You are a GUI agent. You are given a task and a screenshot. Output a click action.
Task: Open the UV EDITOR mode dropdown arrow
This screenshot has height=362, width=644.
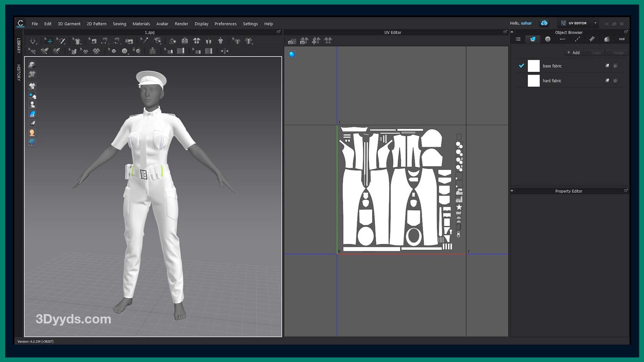point(595,23)
